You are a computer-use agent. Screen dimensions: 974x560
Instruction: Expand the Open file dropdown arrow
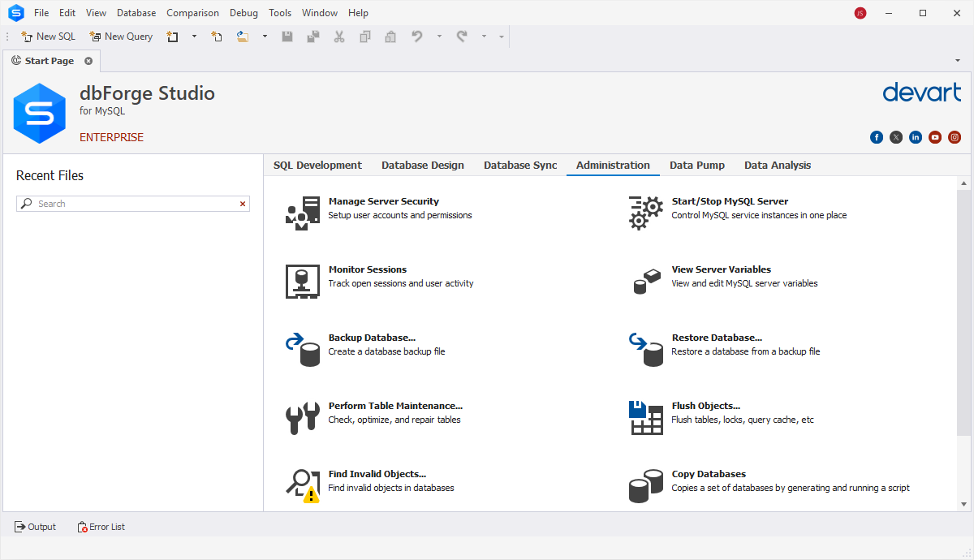[x=265, y=37]
